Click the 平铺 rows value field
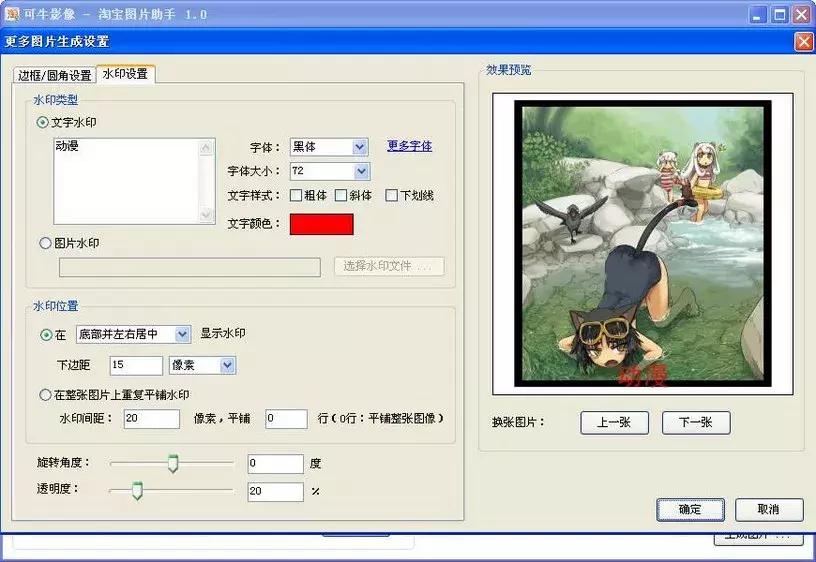This screenshot has width=816, height=562. point(286,418)
